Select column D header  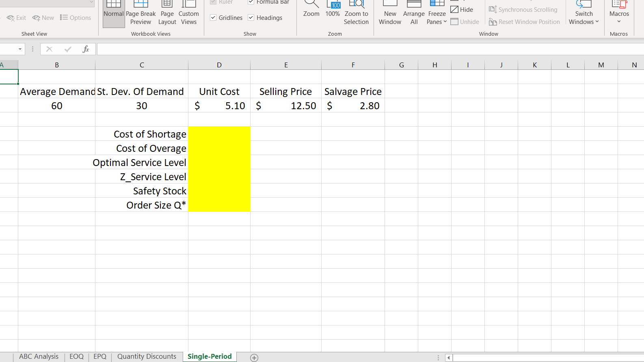(x=219, y=65)
